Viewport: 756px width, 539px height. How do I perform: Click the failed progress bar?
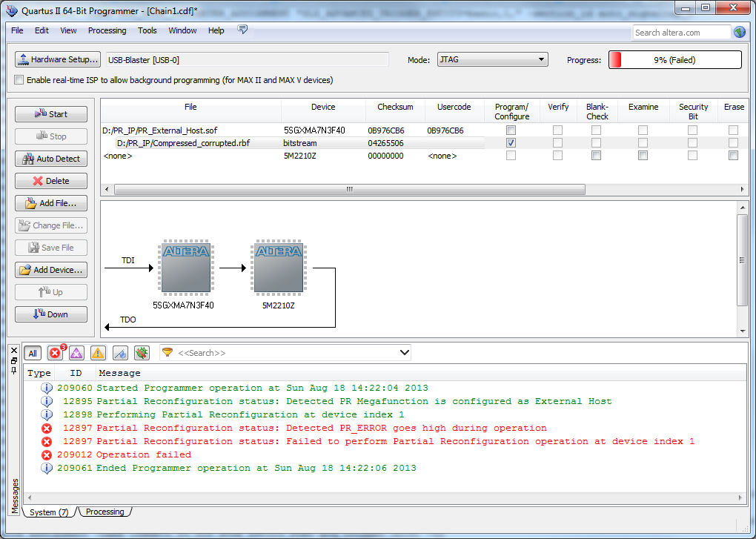[674, 60]
